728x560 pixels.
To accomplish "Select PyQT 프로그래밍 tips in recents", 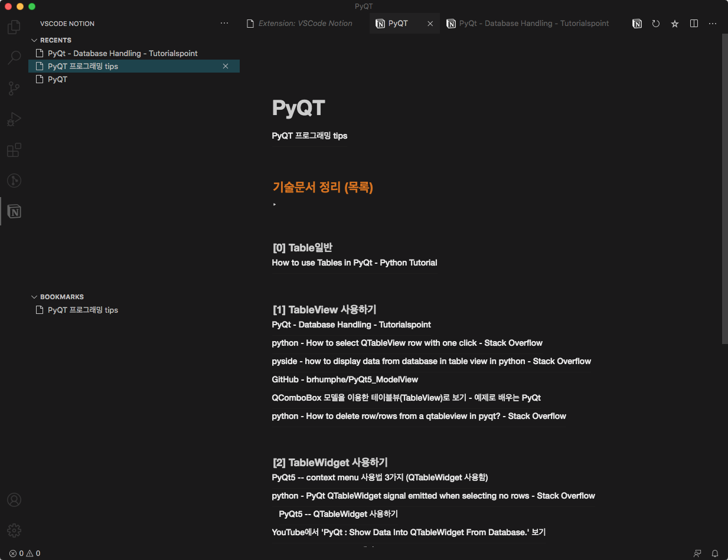I will coord(134,66).
